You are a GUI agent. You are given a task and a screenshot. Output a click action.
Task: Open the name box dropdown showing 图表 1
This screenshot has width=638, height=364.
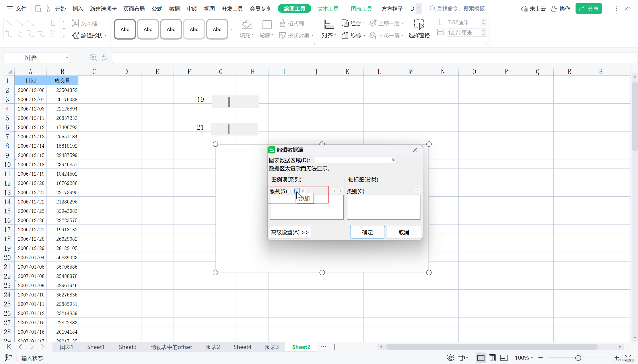point(67,58)
